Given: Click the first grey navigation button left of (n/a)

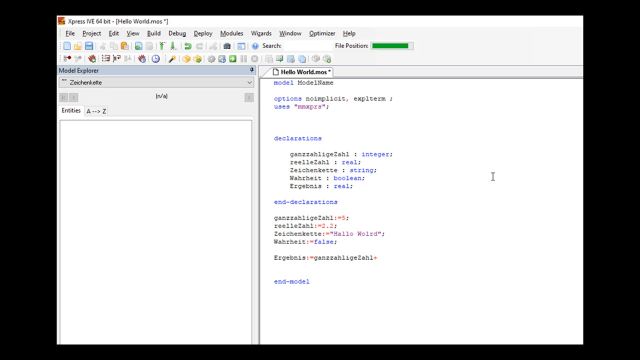Looking at the screenshot, I should 63,97.
